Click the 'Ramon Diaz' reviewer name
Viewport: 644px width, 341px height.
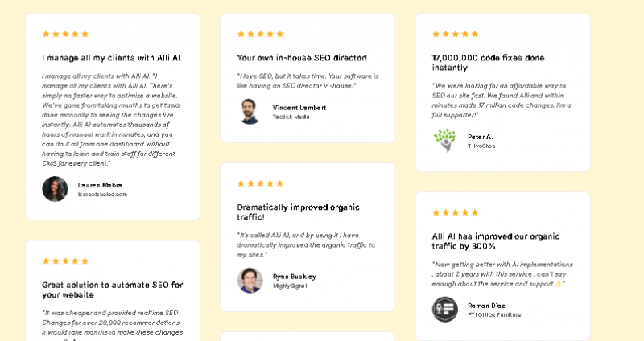coord(486,306)
